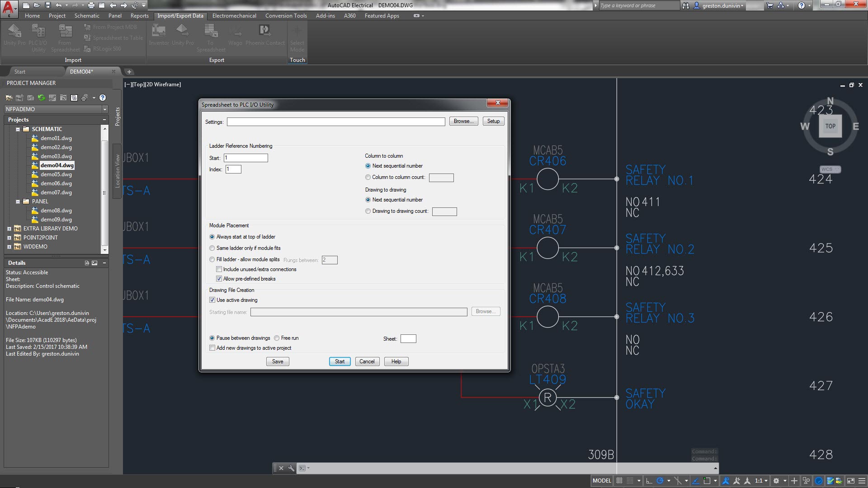The width and height of the screenshot is (868, 488).
Task: Expand the EXTRA LIBRARY DEMO project node
Action: [9, 229]
